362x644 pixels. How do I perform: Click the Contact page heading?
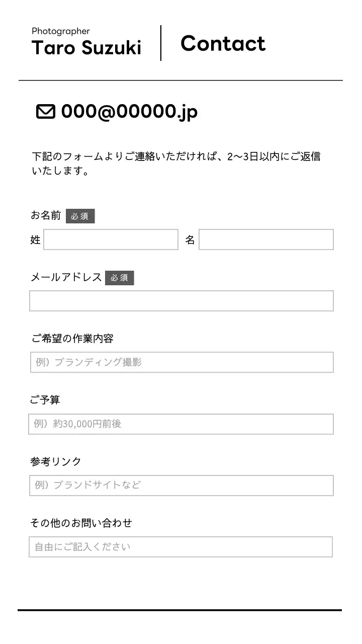point(223,44)
